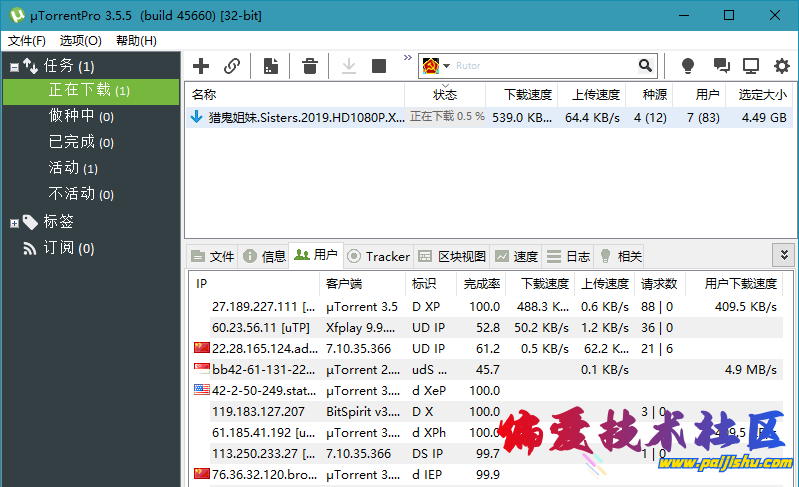
Task: Switch to the Tracker tab
Action: tap(378, 256)
